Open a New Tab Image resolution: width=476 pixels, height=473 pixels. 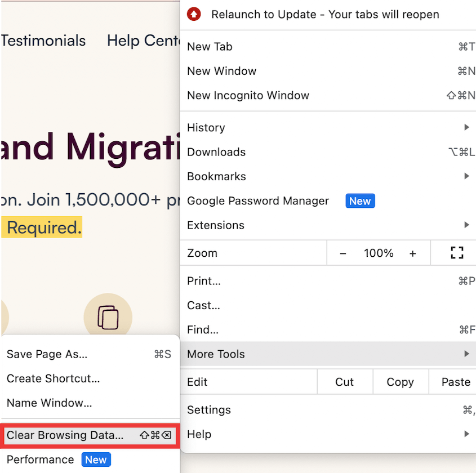(328, 47)
